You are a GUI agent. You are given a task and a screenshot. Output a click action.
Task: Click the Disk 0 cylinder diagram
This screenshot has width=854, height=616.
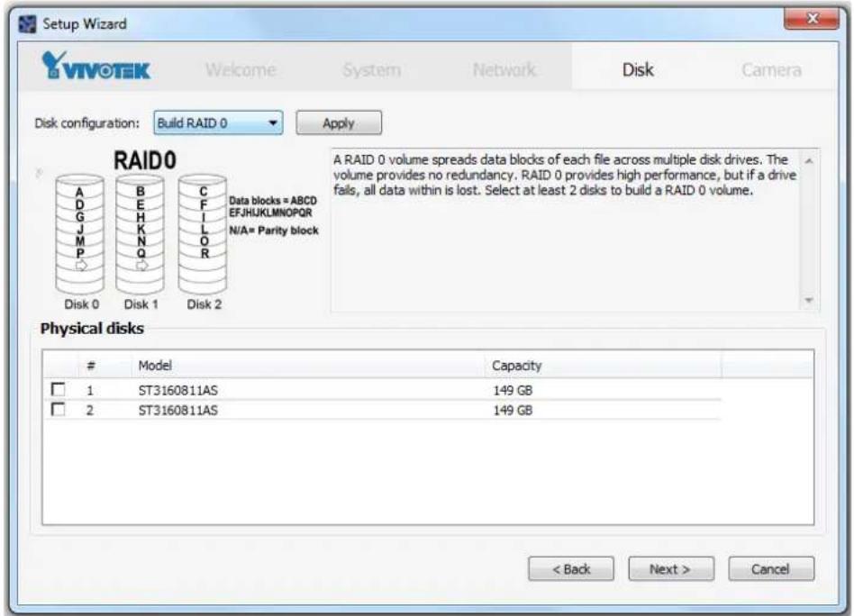(80, 233)
